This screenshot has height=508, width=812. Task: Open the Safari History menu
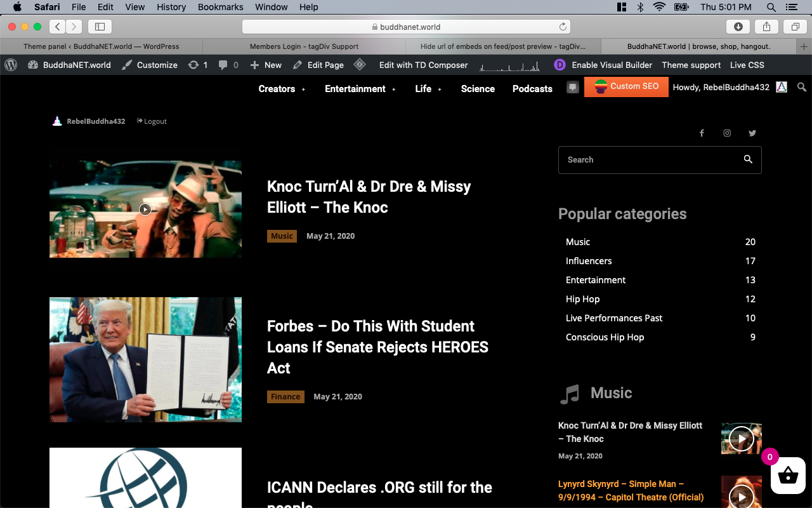pos(171,7)
